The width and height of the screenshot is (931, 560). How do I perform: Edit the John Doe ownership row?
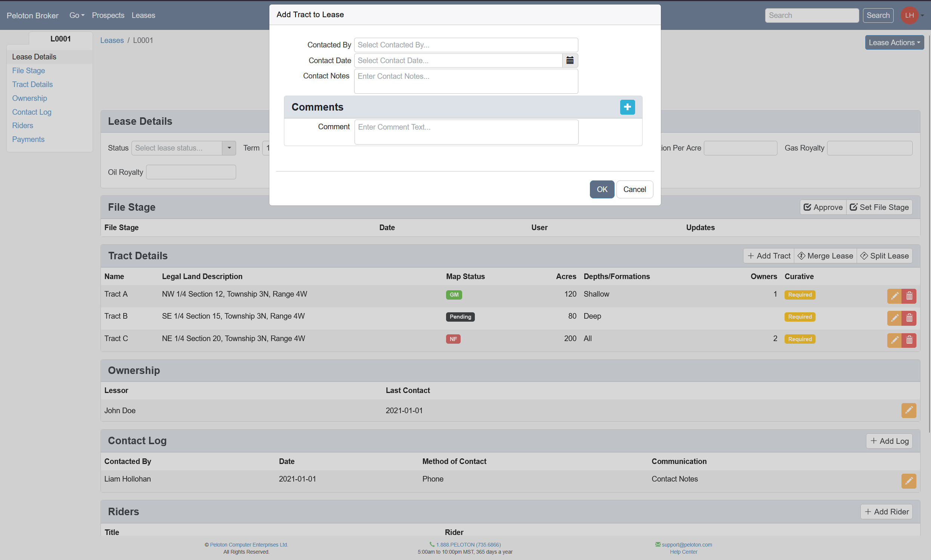point(908,410)
